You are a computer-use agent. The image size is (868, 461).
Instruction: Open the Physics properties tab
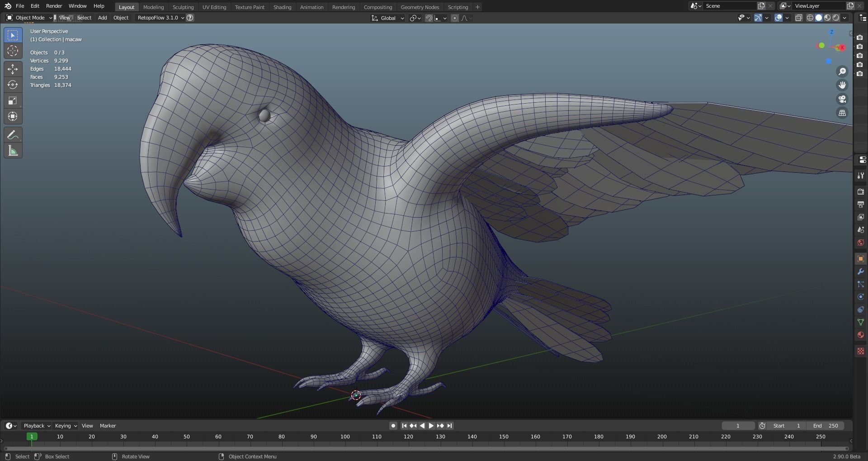pos(861,297)
